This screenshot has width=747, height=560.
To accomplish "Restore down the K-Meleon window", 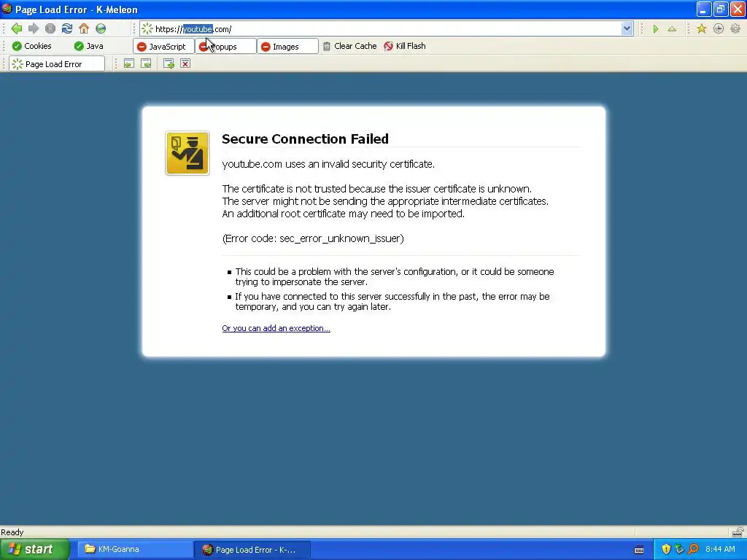I will click(721, 9).
